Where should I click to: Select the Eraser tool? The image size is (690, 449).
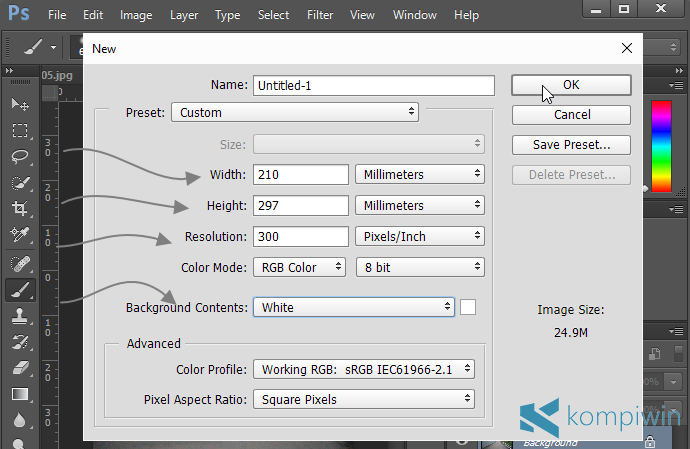[x=20, y=368]
